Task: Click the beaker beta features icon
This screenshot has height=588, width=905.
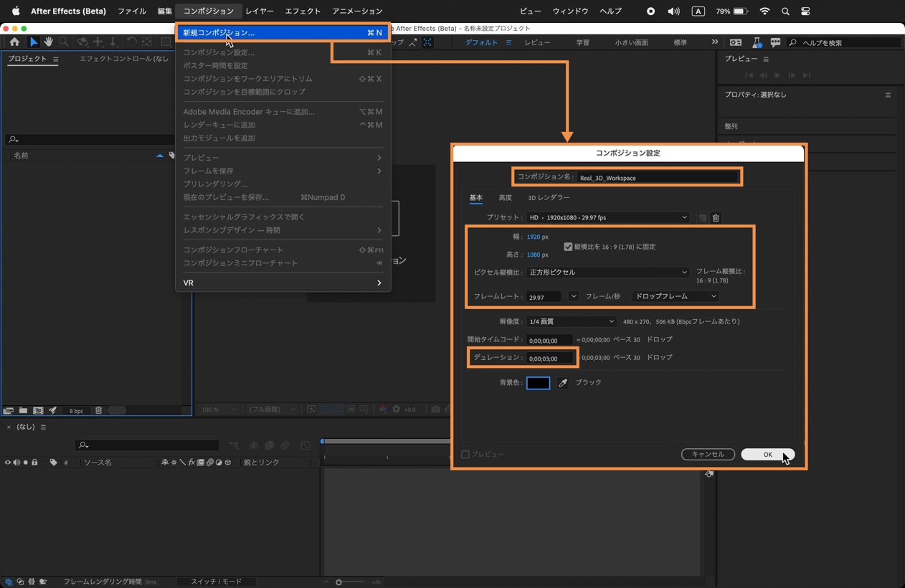Action: tap(757, 43)
